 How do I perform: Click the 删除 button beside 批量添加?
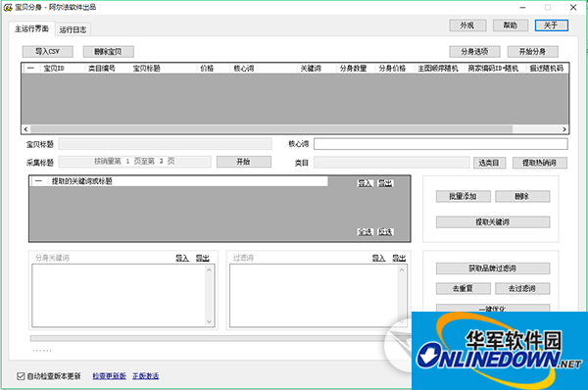[x=522, y=196]
